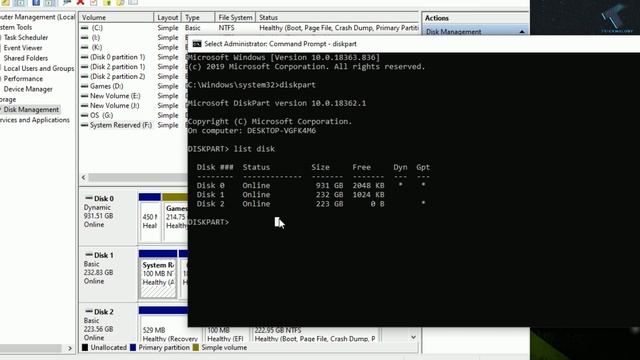This screenshot has height=360, width=640.
Task: Select the 529 MB Recovery partition
Action: tap(171, 334)
